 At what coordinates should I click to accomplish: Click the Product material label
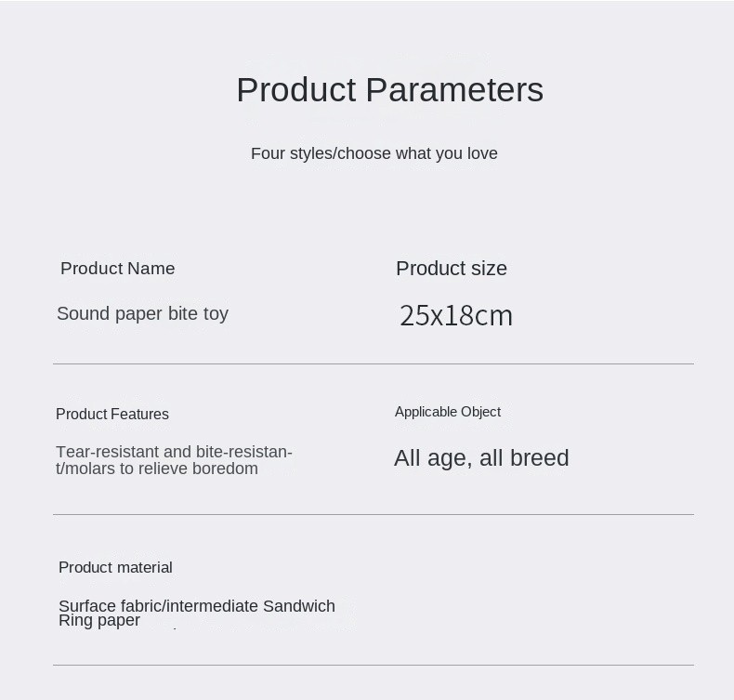(115, 567)
